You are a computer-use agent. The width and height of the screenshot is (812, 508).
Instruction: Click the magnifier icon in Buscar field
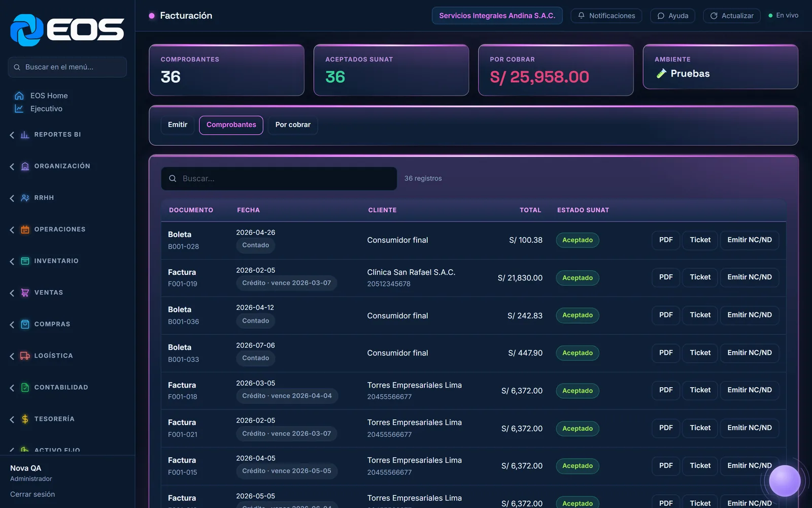(173, 178)
